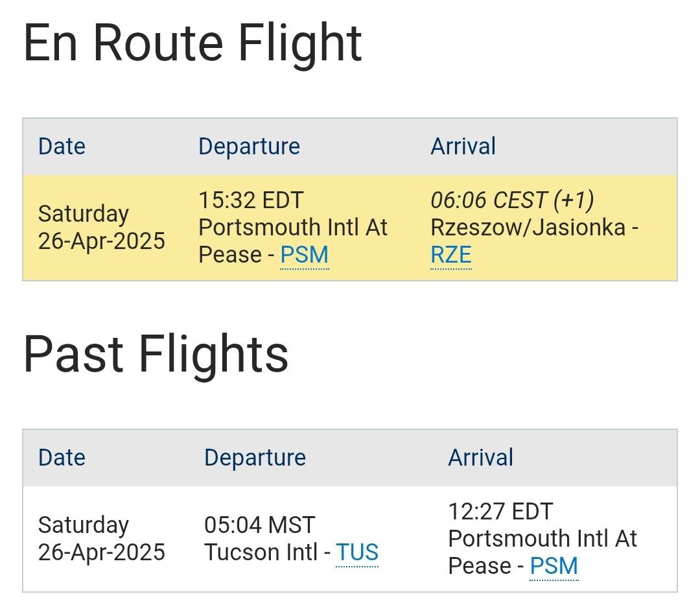Click the Departure header in Past Flights table
Viewport: 700px width, 605px height.
click(x=255, y=458)
